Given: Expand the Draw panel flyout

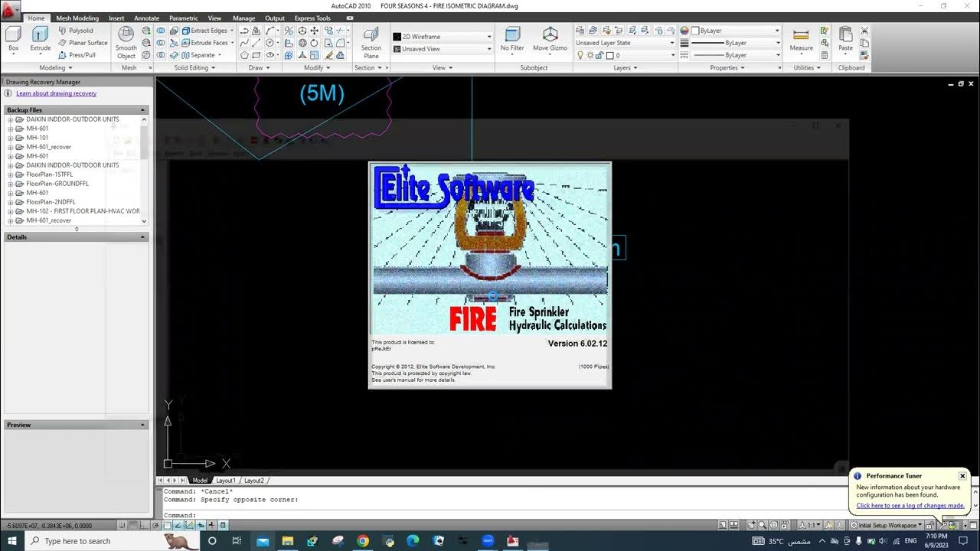Looking at the screenshot, I should pos(259,67).
